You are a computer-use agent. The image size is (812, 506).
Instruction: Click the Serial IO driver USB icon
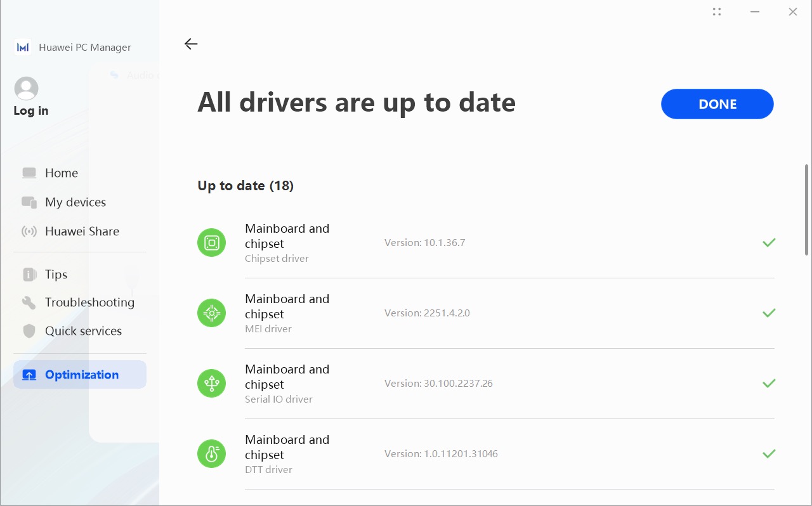click(212, 384)
